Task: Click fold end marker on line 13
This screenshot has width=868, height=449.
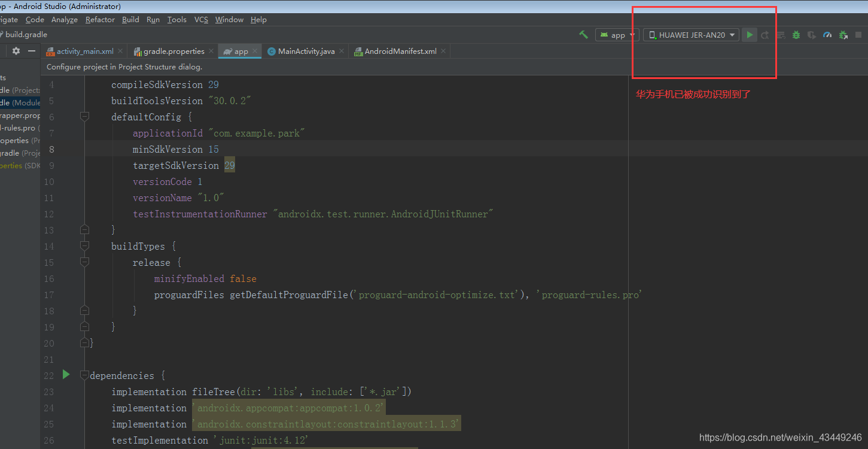Action: [84, 230]
